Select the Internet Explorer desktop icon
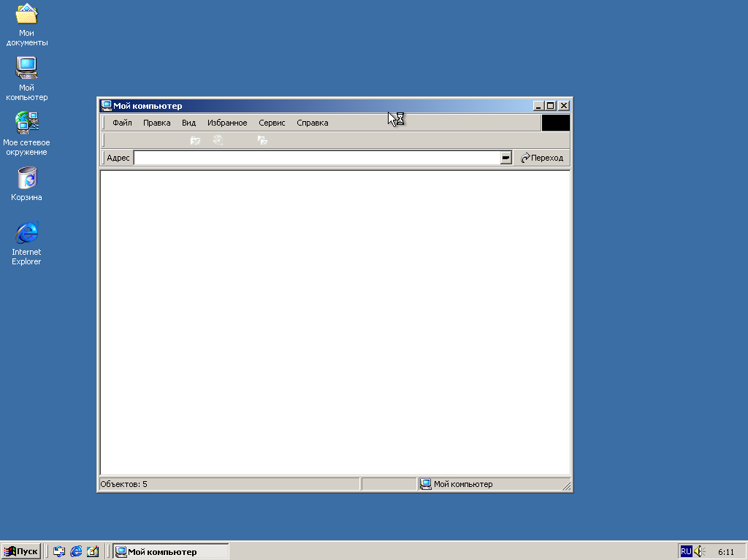This screenshot has height=560, width=748. coord(27,233)
